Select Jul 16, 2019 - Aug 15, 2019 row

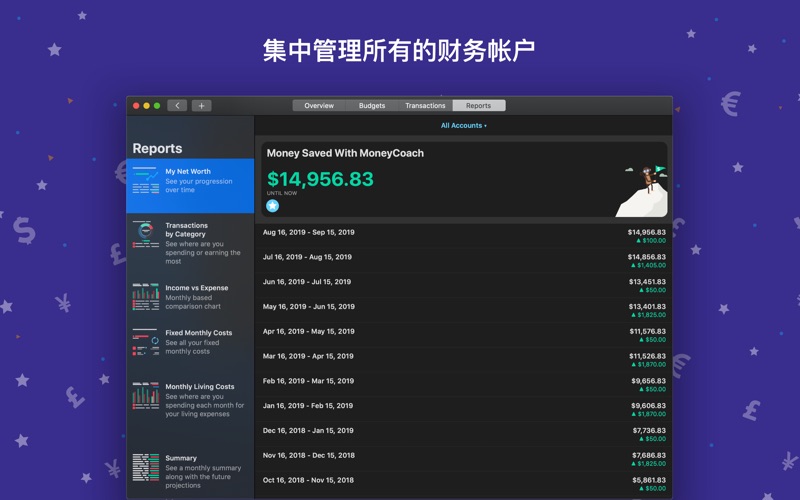(x=464, y=261)
